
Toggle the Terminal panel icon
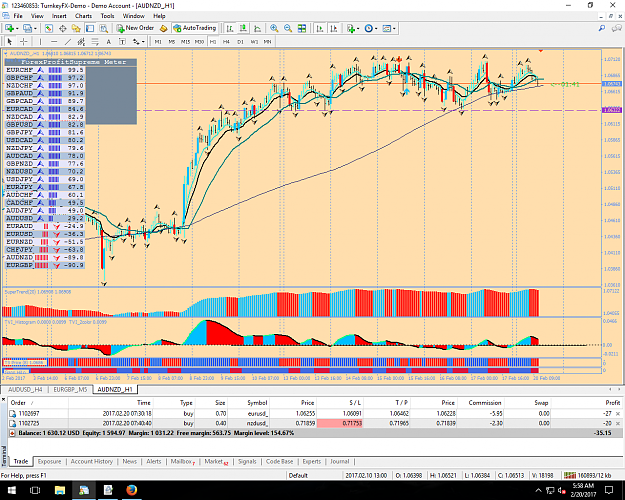90,28
